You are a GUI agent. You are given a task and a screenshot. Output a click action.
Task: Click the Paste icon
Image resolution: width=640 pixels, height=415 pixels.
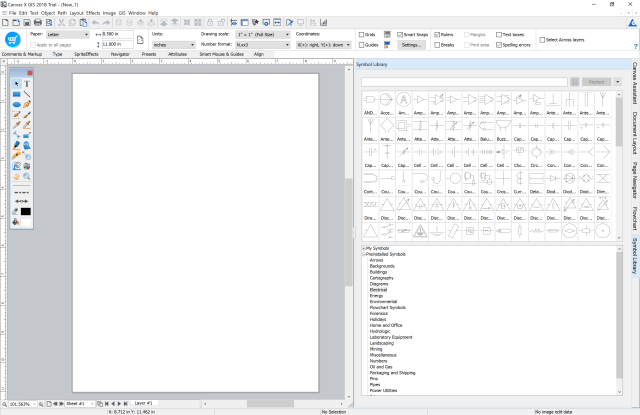[x=83, y=22]
